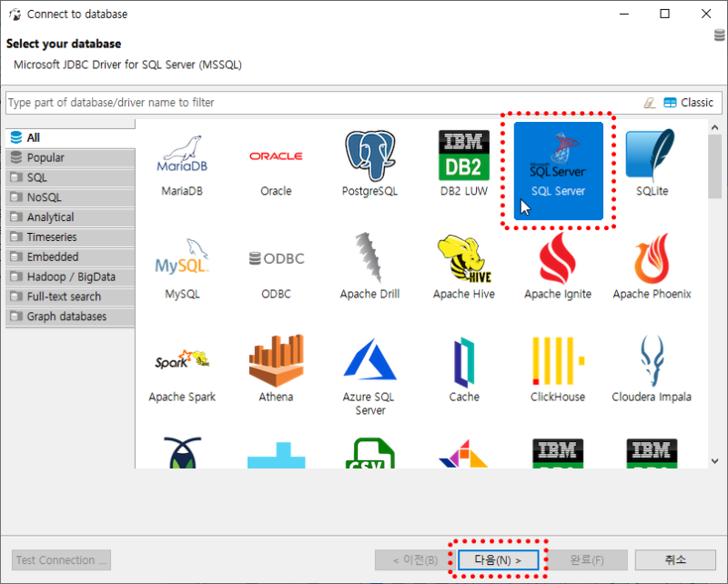Image resolution: width=728 pixels, height=584 pixels.
Task: Open the Graph databases category
Action: [x=70, y=317]
